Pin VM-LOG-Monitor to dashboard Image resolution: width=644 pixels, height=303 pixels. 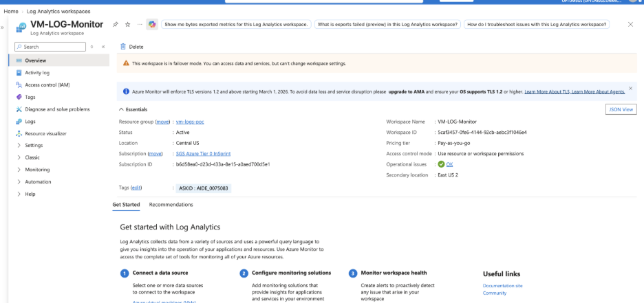point(116,25)
